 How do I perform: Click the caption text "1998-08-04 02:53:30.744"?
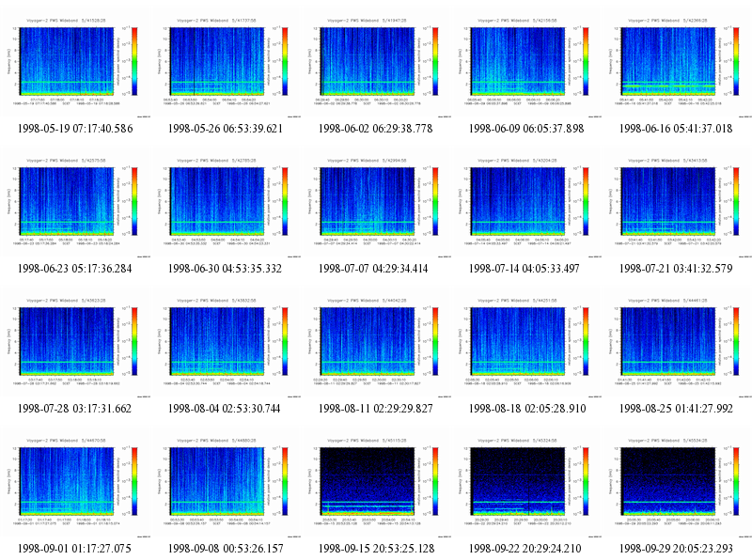point(225,409)
